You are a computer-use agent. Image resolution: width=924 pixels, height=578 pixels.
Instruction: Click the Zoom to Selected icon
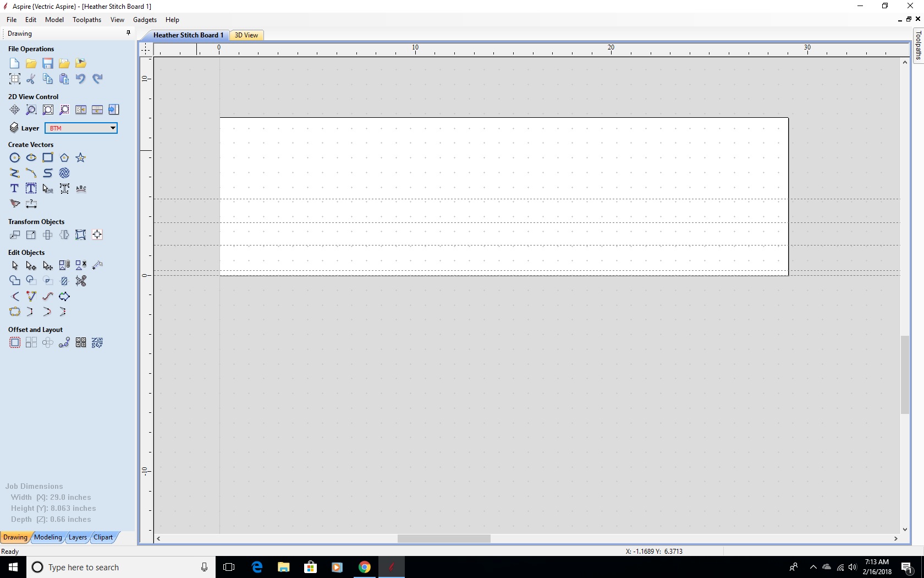pos(64,110)
